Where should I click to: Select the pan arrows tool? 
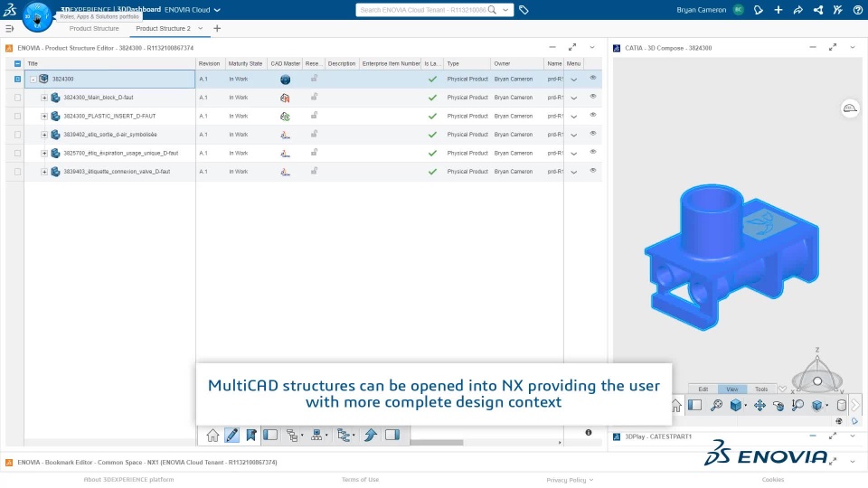coord(759,406)
